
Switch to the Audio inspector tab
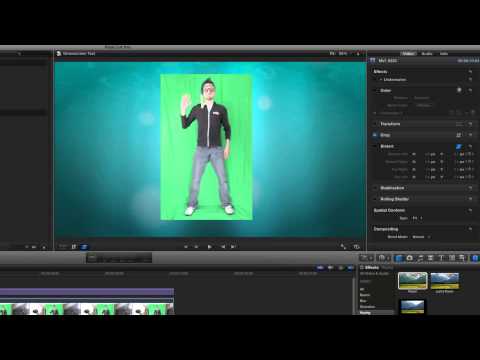click(x=427, y=54)
